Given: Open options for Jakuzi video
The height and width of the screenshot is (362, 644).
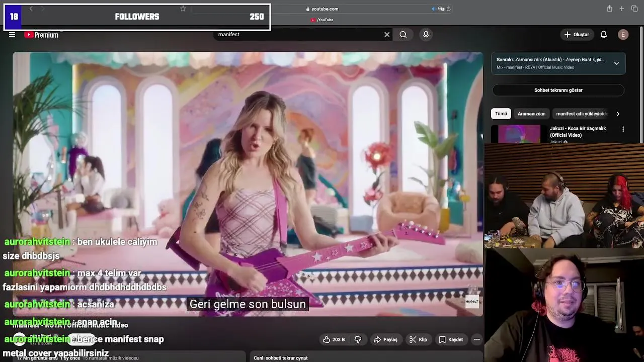Looking at the screenshot, I should click(623, 129).
